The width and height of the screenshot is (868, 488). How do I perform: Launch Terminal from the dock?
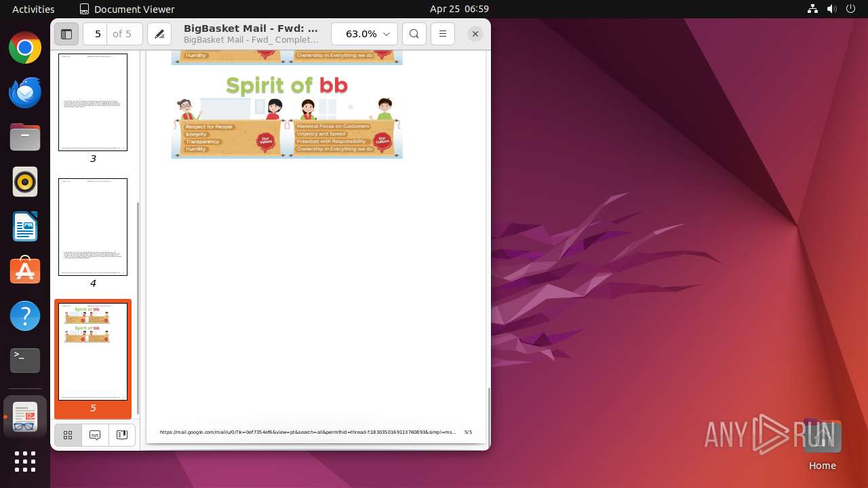pos(25,361)
